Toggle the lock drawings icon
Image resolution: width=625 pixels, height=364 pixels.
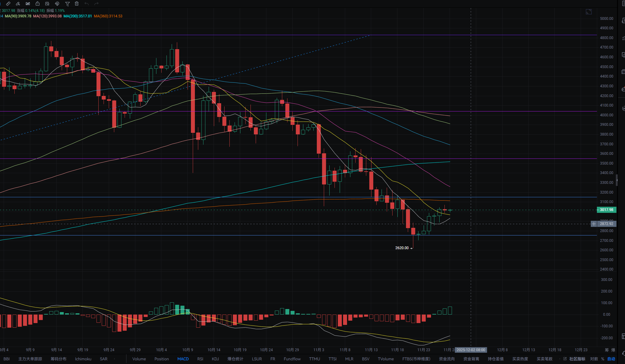(38, 4)
